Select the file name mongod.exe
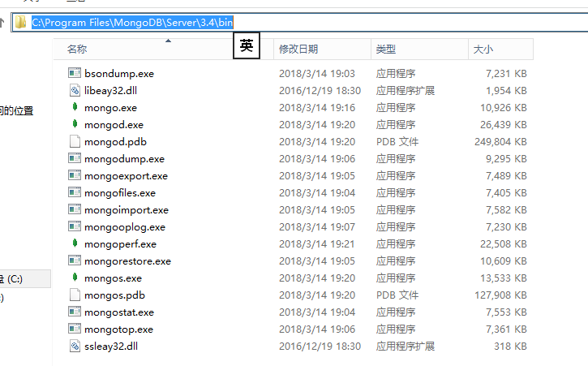This screenshot has width=588, height=366. coord(114,125)
